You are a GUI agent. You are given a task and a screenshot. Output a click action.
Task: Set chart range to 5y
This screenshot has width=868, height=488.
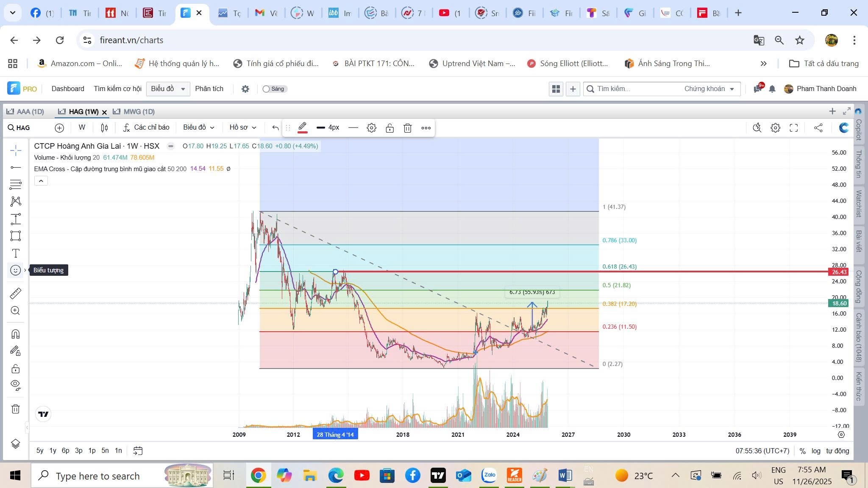[40, 451]
